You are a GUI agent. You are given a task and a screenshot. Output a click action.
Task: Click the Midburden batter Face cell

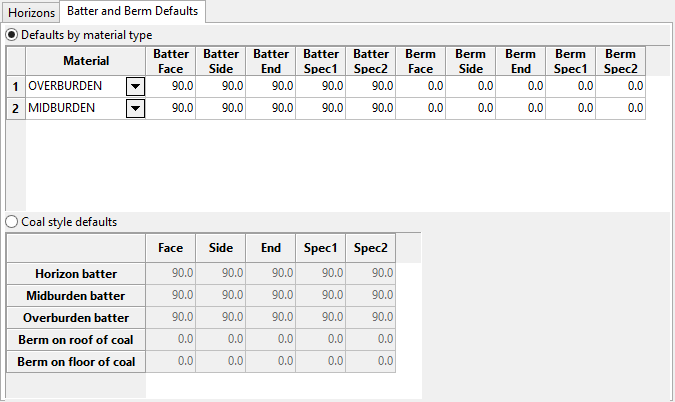(x=171, y=296)
